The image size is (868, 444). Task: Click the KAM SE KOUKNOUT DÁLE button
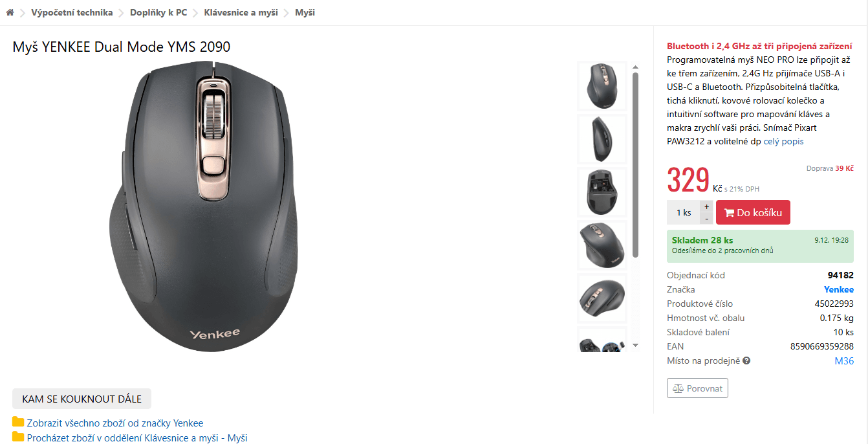click(81, 399)
